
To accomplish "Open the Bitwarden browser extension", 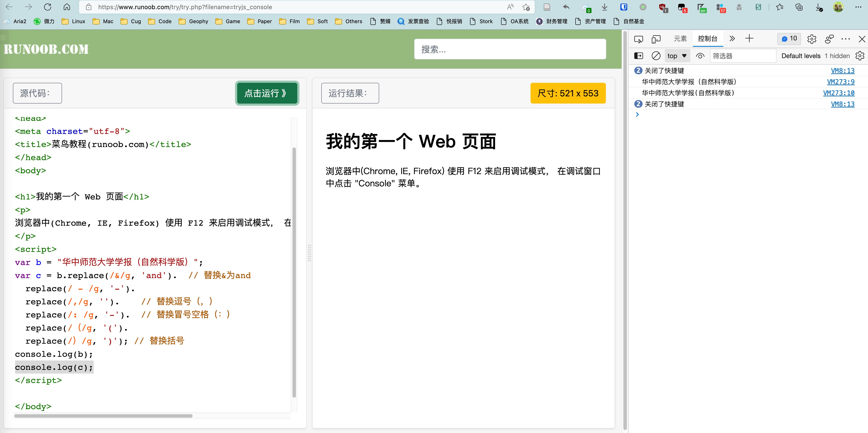I will pos(623,7).
